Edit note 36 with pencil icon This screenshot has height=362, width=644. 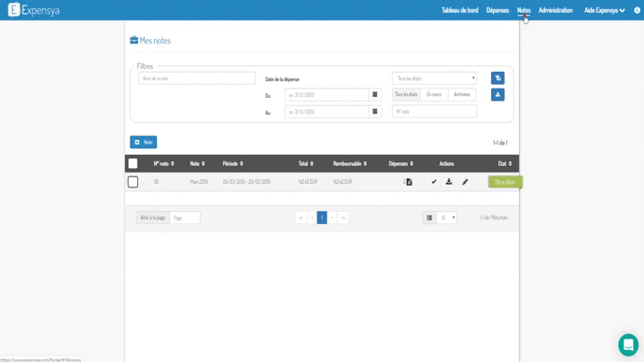point(465,182)
